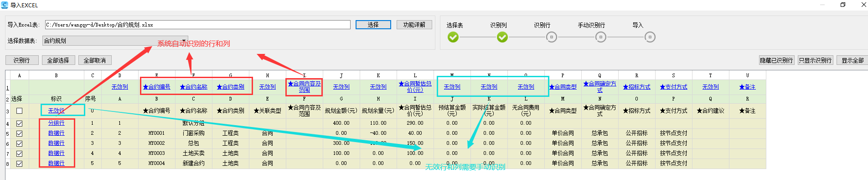Uncheck the checkbox in the 分组行 row
Viewport: 868px width, 180px height.
[x=20, y=123]
